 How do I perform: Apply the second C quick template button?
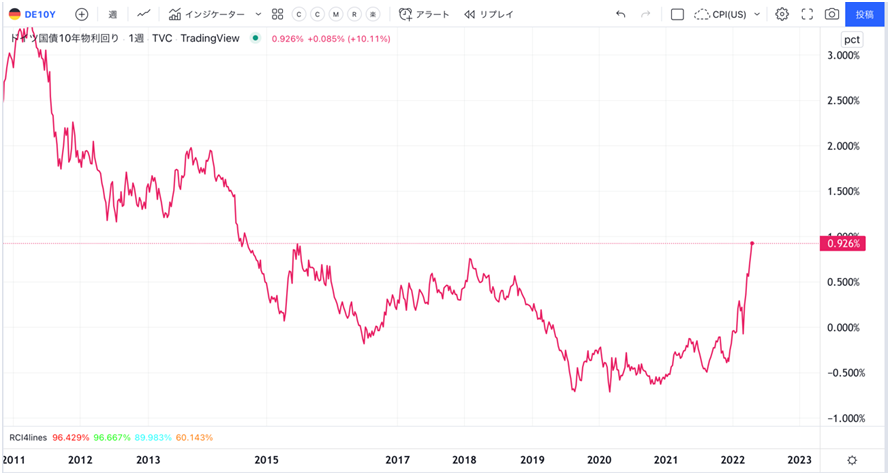coord(317,14)
